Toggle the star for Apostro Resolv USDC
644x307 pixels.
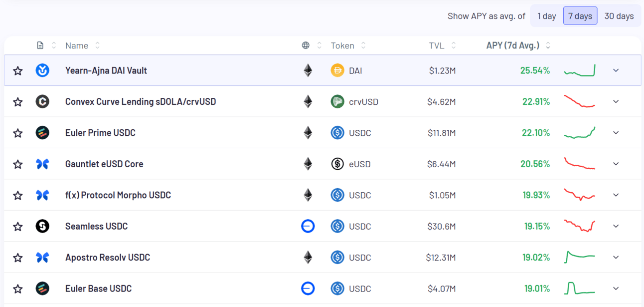coord(18,258)
